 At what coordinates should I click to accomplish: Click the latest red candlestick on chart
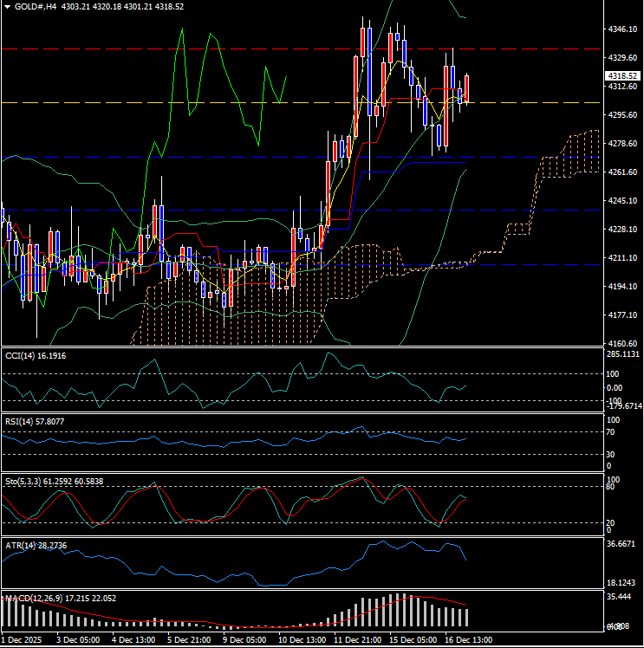tap(467, 88)
